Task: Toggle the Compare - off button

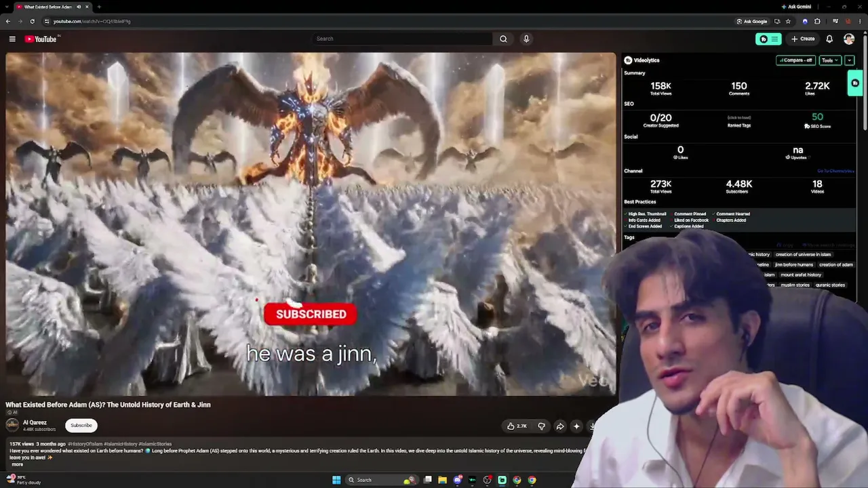Action: click(x=796, y=60)
